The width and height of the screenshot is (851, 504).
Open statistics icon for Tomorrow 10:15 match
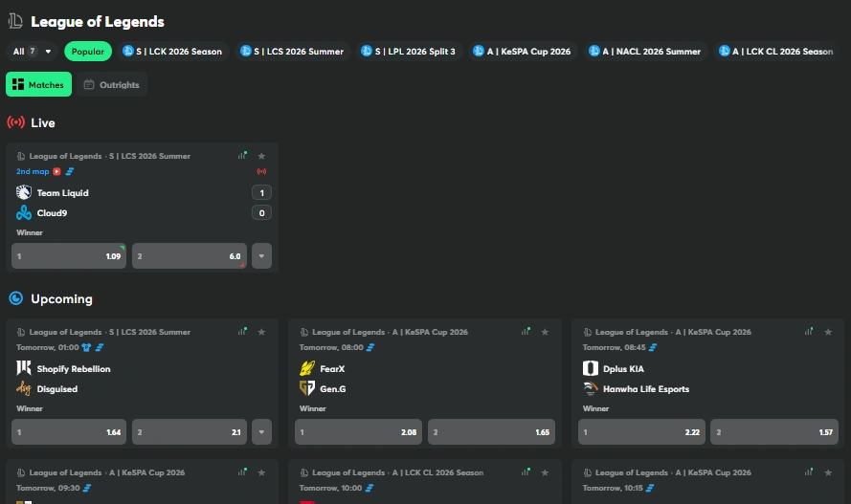pyautogui.click(x=809, y=472)
